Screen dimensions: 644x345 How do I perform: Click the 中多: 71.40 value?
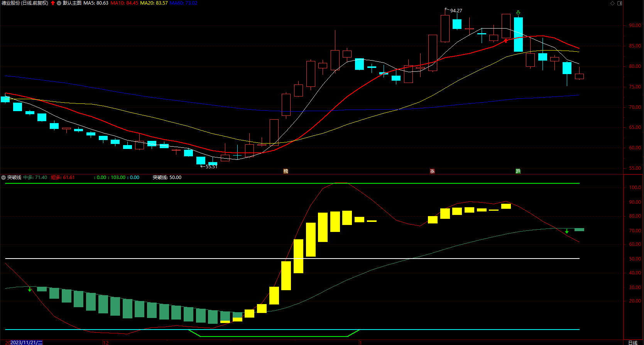[x=35, y=178]
